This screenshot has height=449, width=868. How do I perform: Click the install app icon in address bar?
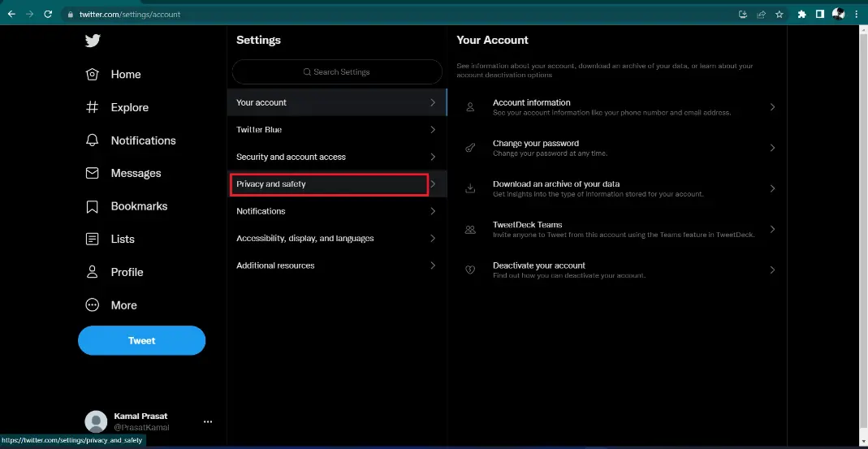click(743, 15)
